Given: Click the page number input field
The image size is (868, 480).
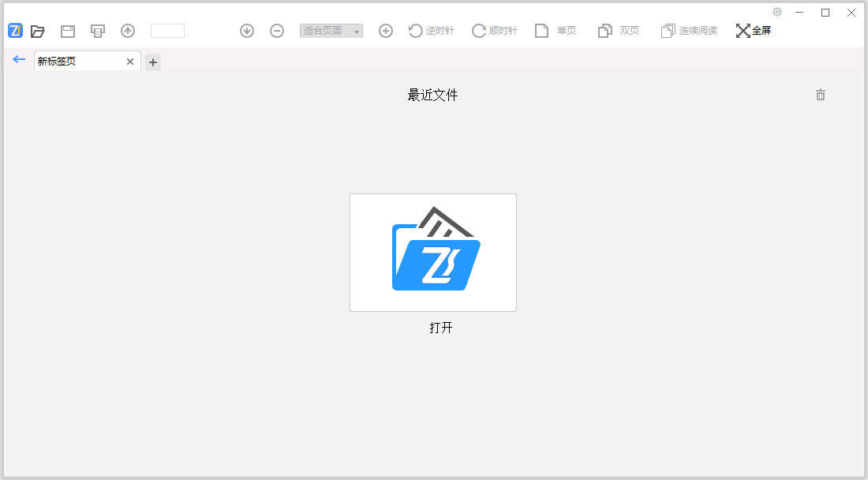Looking at the screenshot, I should [167, 31].
